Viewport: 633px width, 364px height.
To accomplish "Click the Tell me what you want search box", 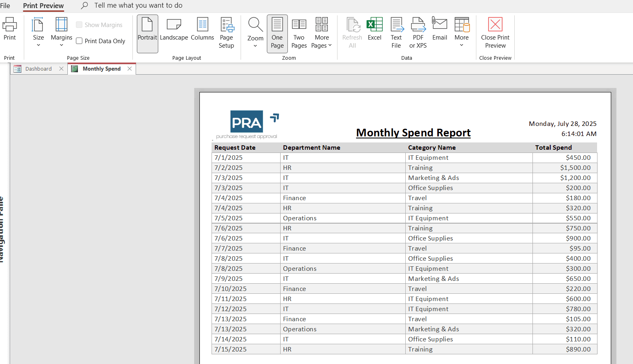I will pyautogui.click(x=138, y=6).
